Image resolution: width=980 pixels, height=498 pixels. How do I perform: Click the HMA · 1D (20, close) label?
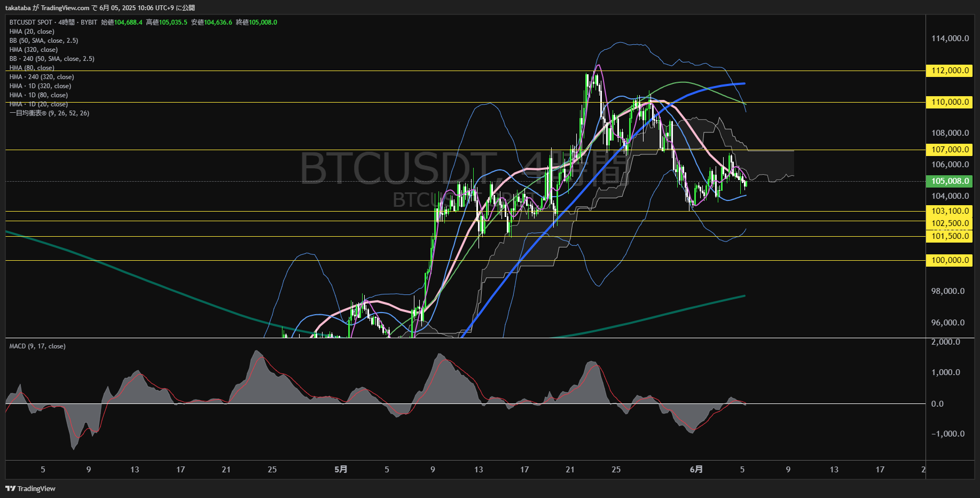[x=38, y=104]
